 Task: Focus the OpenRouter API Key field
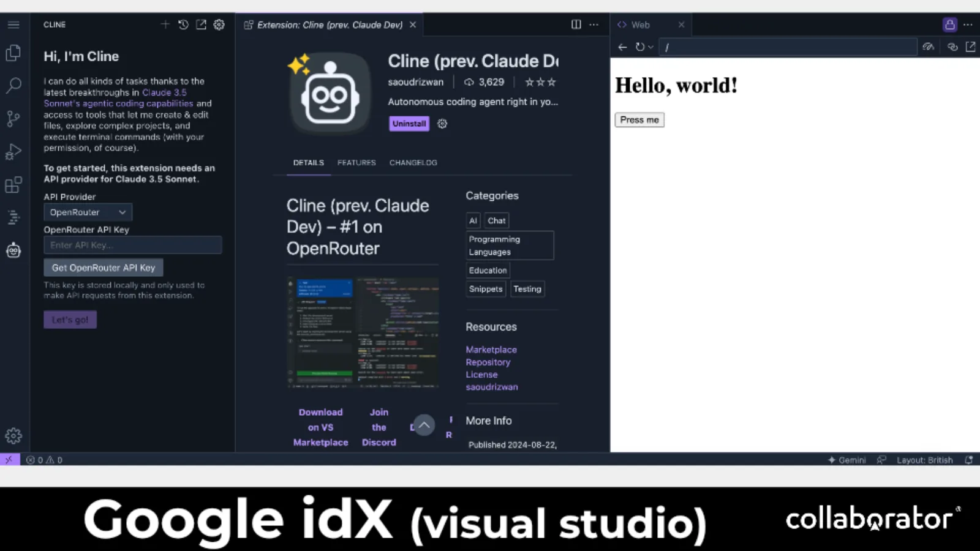(x=133, y=245)
